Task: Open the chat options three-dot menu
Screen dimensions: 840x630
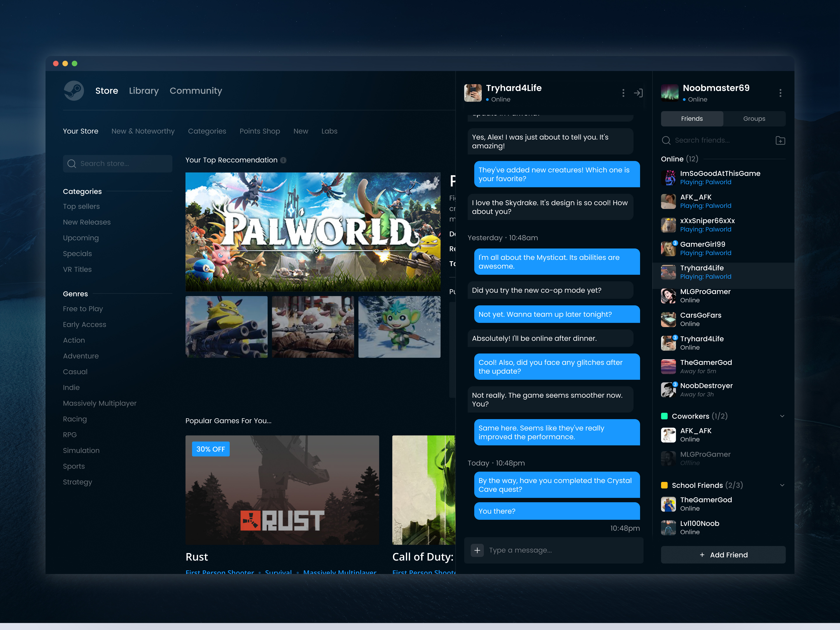Action: (623, 92)
